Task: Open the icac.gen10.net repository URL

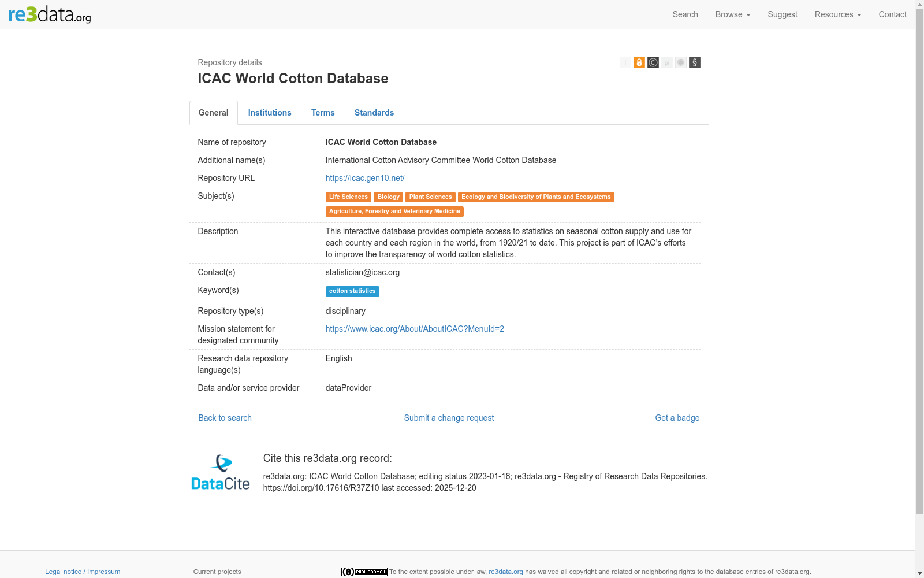Action: tap(365, 178)
